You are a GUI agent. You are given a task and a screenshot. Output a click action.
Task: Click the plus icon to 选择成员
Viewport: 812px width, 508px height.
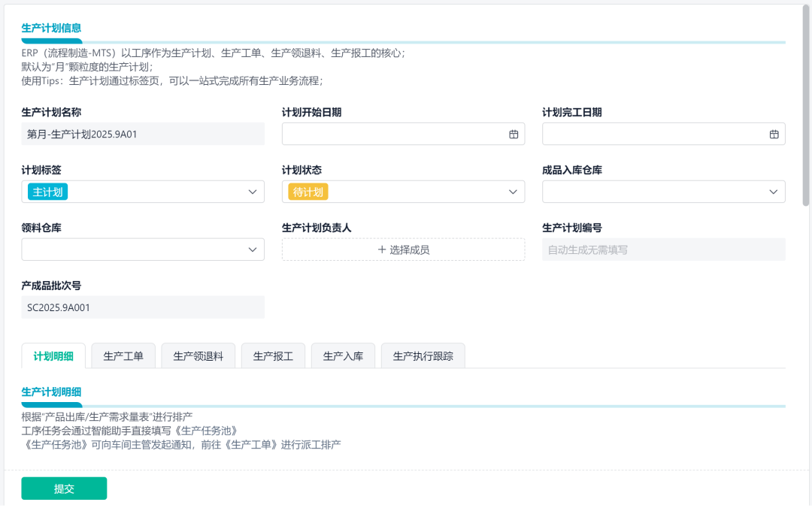(383, 249)
